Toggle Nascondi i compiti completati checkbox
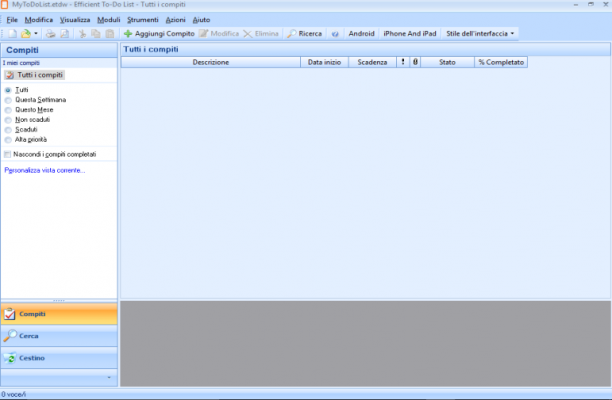The width and height of the screenshot is (612, 400). [7, 155]
